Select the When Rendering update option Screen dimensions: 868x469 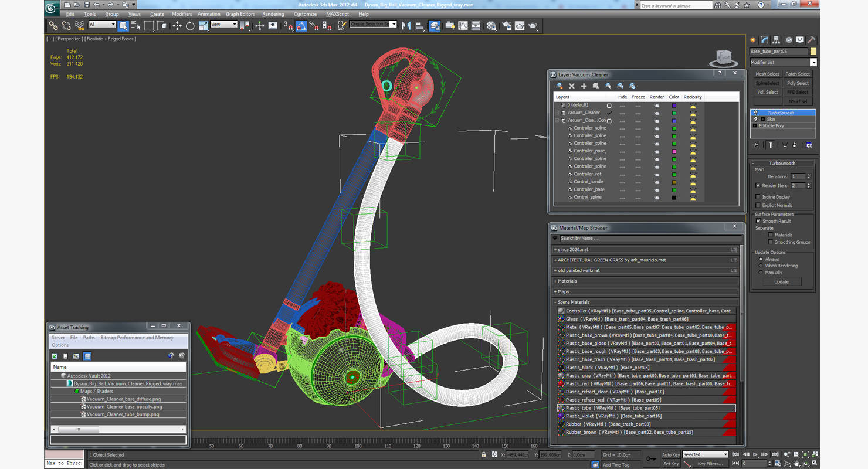(761, 266)
